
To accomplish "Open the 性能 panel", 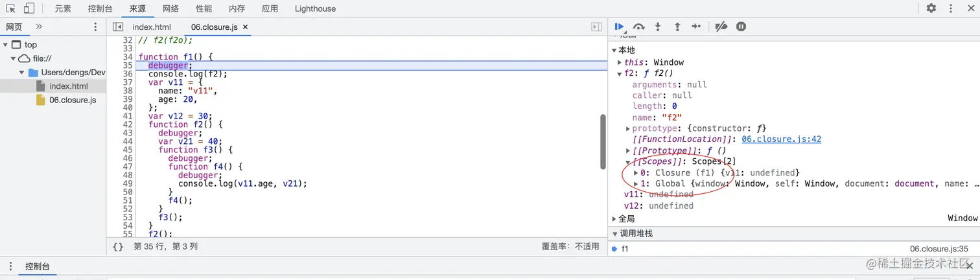I will click(x=204, y=8).
